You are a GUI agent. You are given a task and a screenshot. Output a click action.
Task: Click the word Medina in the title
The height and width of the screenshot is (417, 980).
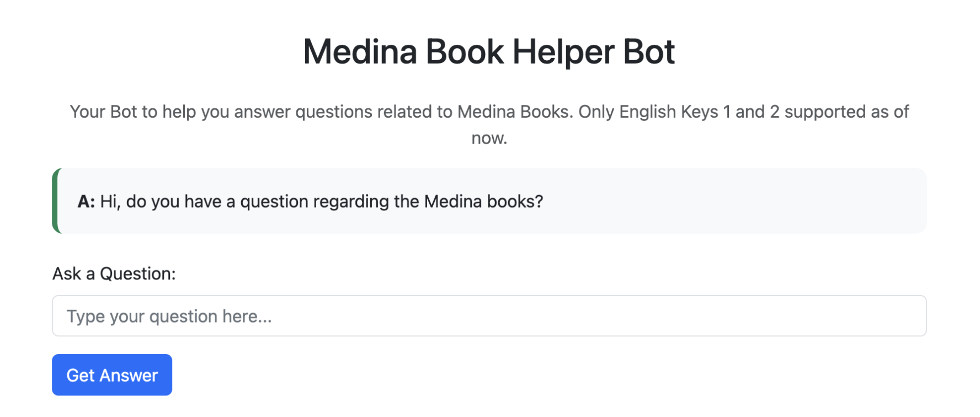[x=360, y=52]
